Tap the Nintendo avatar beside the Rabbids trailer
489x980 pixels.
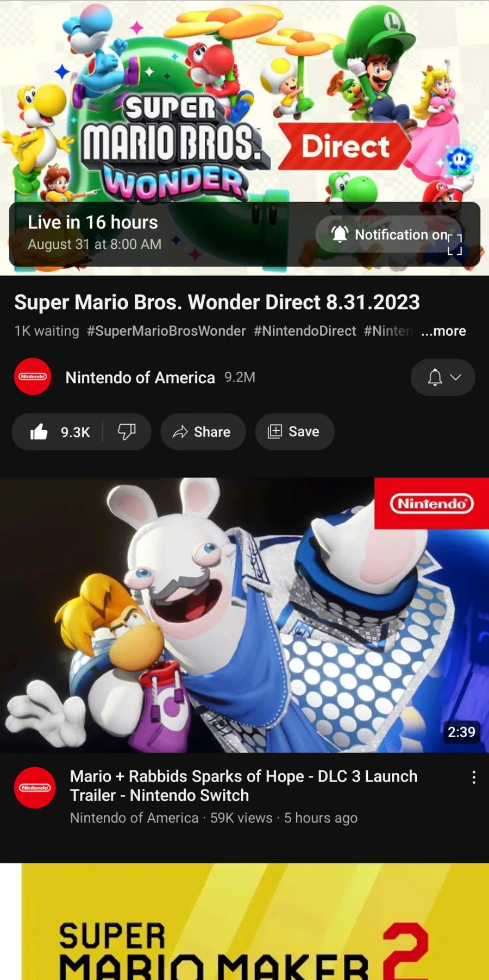pyautogui.click(x=35, y=787)
